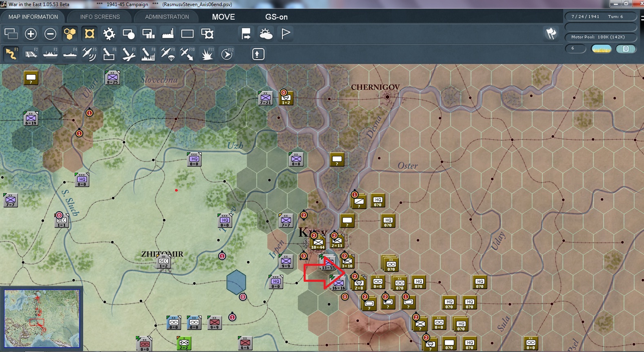Click the pale blue 0 indicator
This screenshot has height=352, width=644.
click(626, 49)
